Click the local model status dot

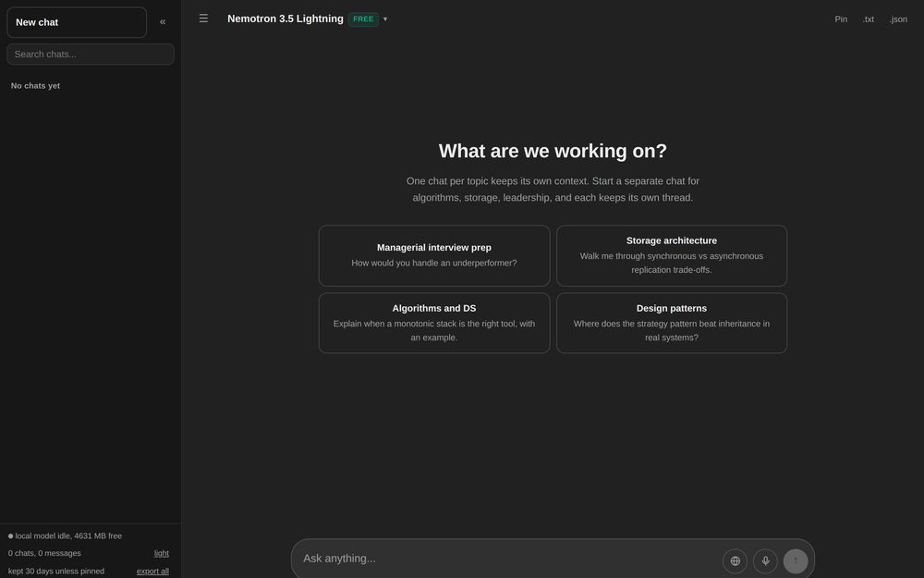point(10,536)
